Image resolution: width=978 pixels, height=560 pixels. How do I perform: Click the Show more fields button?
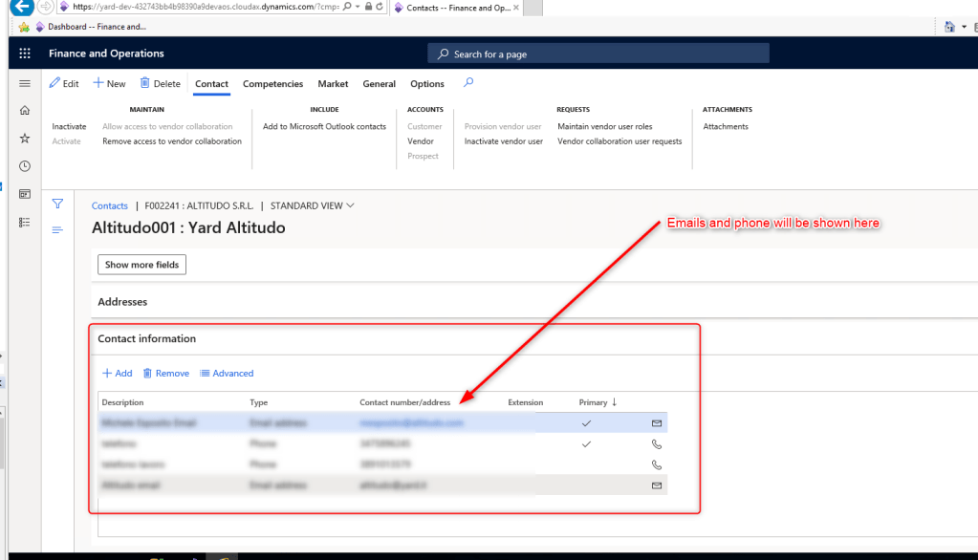141,265
